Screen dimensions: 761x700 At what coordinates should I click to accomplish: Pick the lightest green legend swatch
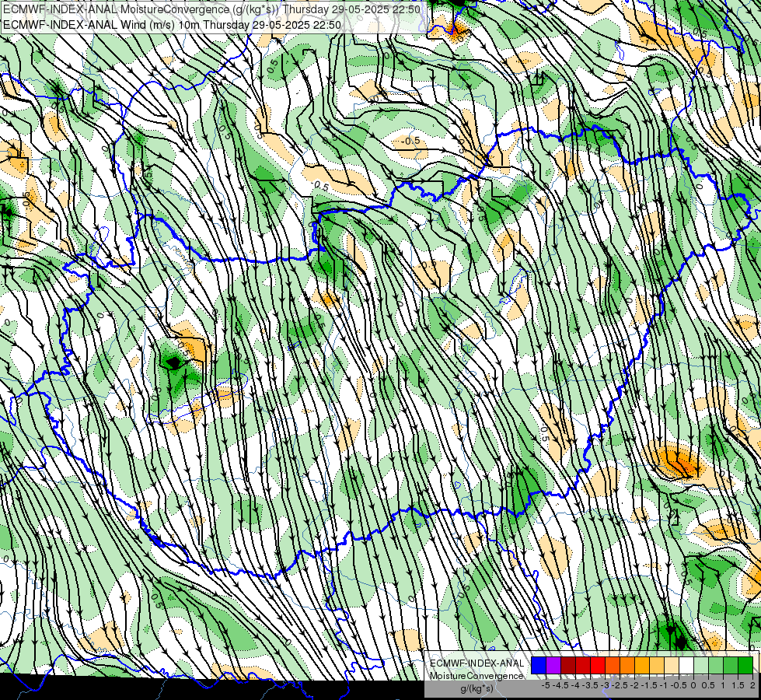click(x=701, y=665)
